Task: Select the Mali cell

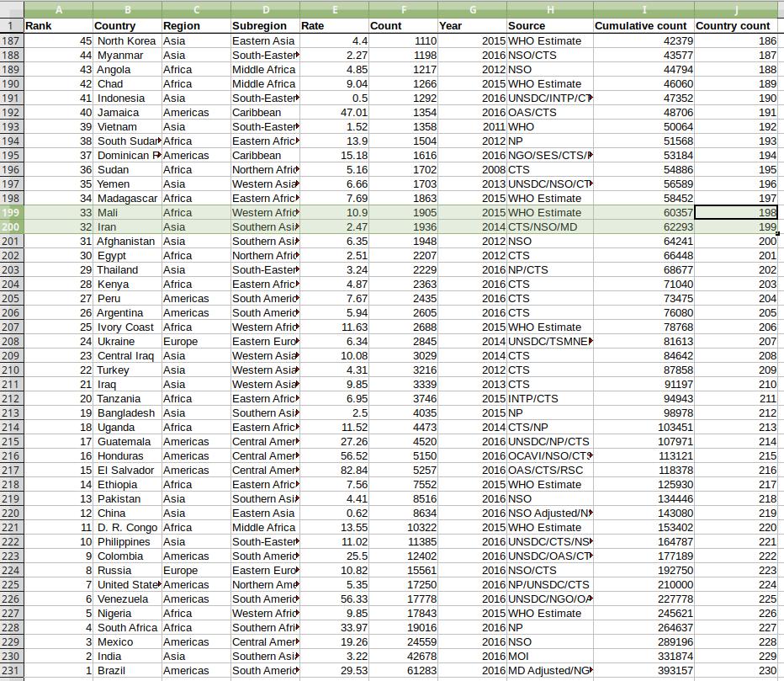Action: (128, 213)
